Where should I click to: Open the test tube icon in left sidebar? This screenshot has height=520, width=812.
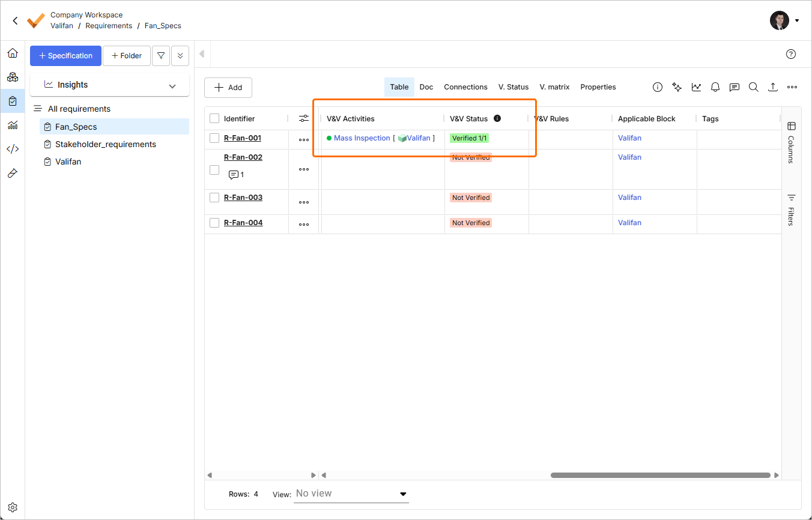tap(13, 173)
